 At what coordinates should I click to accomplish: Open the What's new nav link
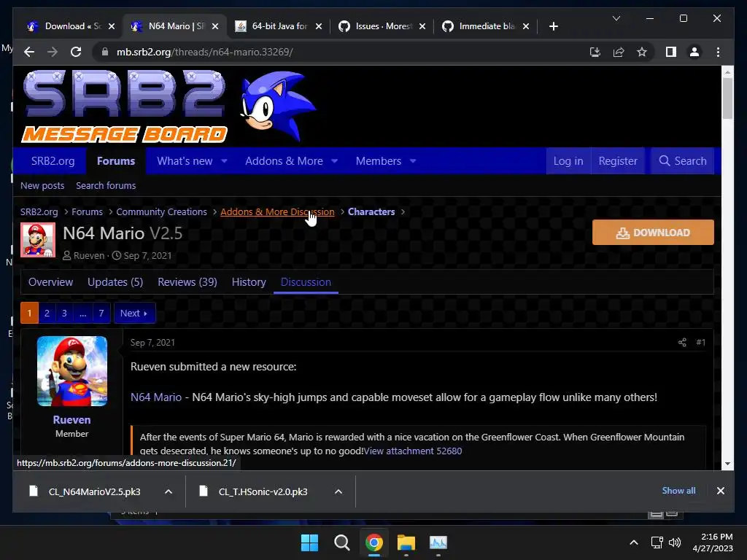click(x=185, y=161)
